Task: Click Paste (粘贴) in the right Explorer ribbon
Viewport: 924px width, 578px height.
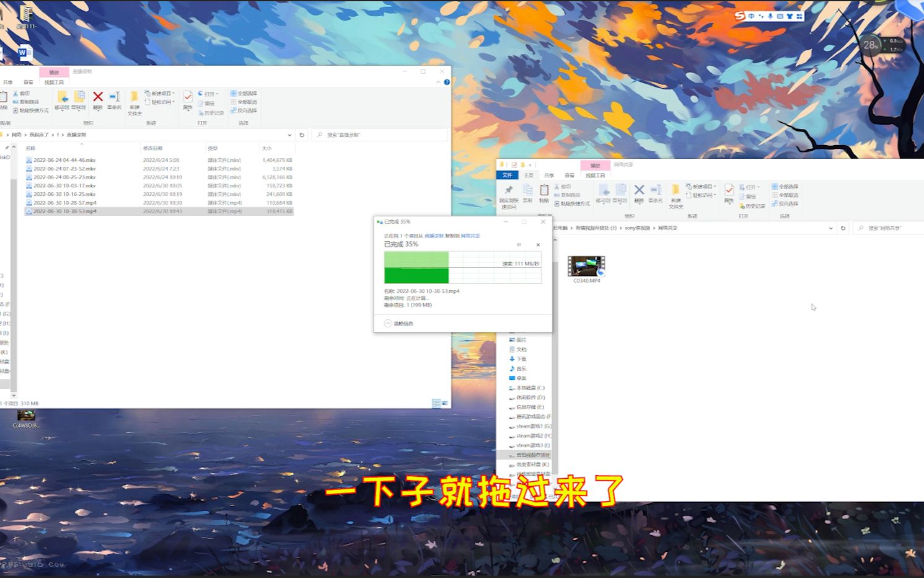Action: pos(543,193)
